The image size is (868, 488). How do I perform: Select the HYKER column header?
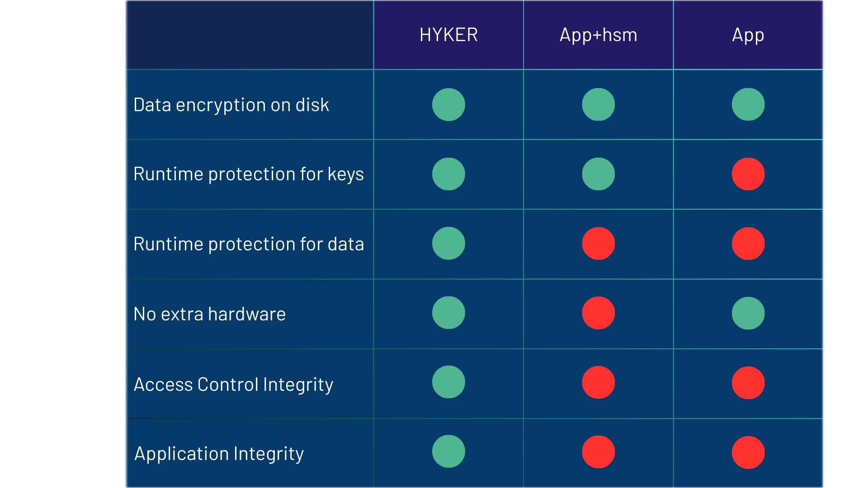448,35
